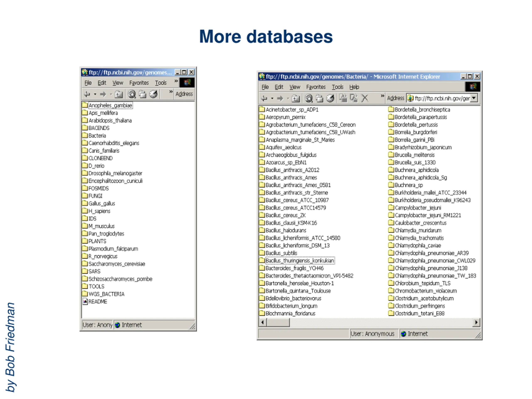Click left scroll arrow in Bacteria window

[263, 322]
